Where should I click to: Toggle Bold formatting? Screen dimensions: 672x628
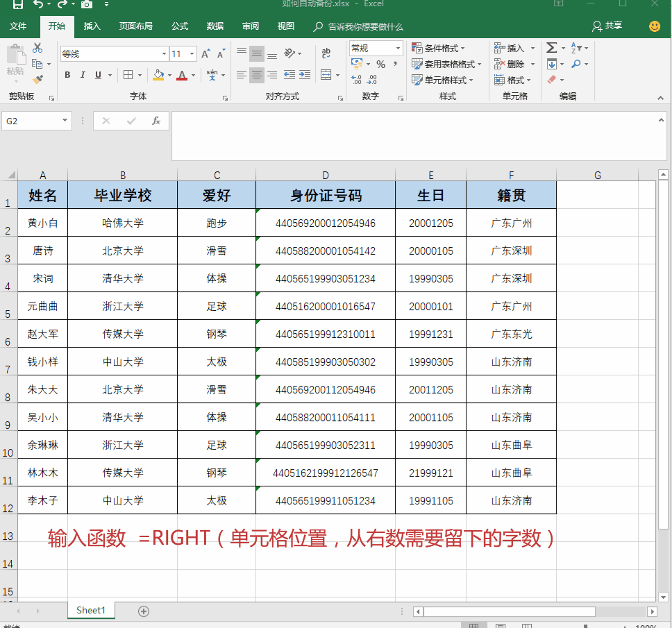tap(67, 75)
